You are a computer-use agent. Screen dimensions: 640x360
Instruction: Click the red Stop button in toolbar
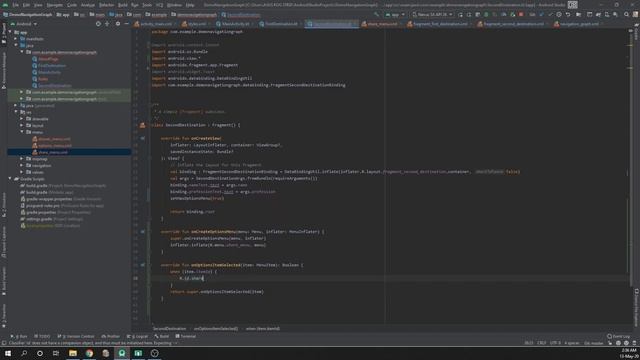point(521,14)
